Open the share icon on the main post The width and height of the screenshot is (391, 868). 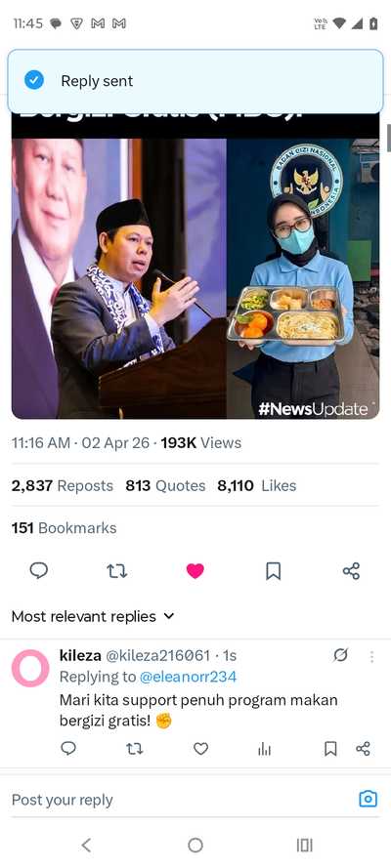click(351, 571)
